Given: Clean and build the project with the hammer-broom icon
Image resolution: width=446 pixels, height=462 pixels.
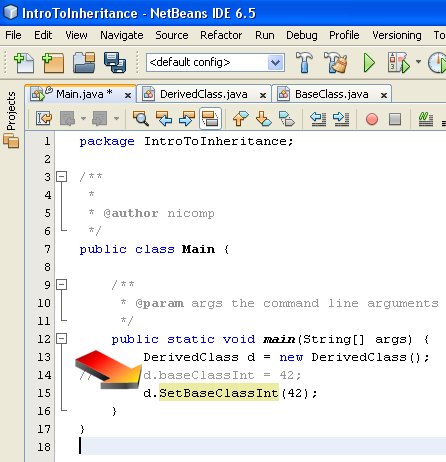Looking at the screenshot, I should point(336,62).
